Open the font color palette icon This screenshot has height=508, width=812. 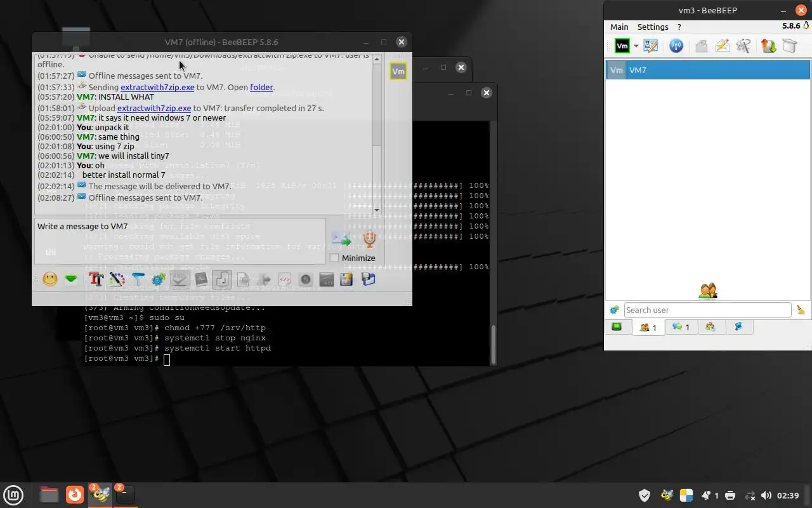(x=117, y=279)
